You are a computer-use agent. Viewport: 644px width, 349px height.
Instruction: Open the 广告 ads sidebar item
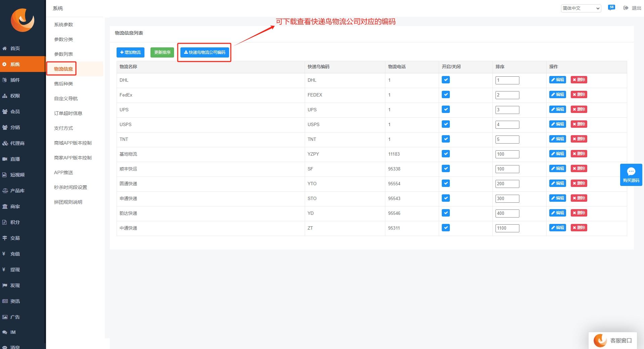(23, 317)
